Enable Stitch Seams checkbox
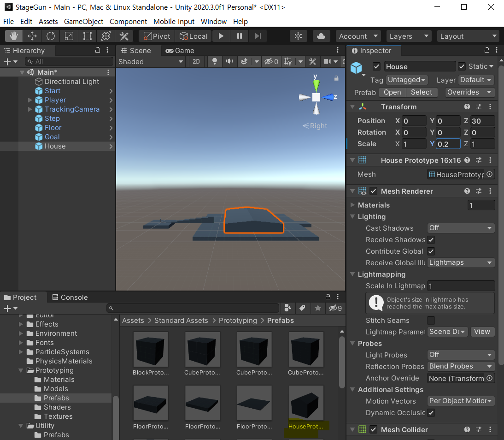This screenshot has width=504, height=440. 431,321
